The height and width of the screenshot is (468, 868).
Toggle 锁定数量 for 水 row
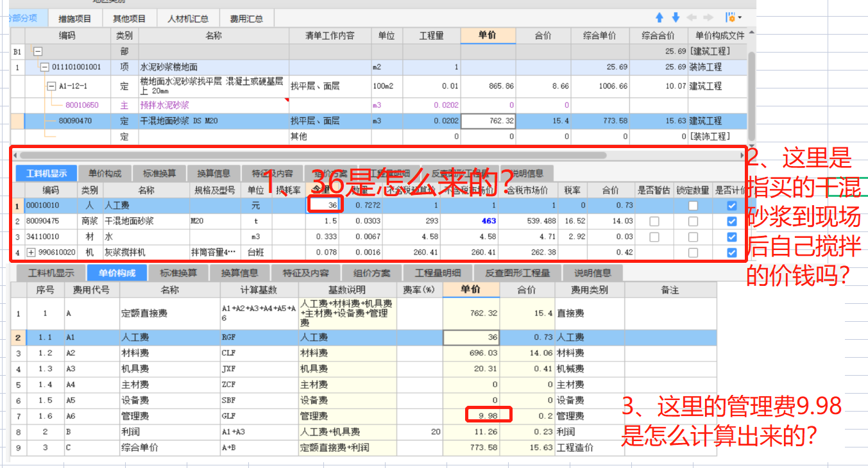coord(694,237)
